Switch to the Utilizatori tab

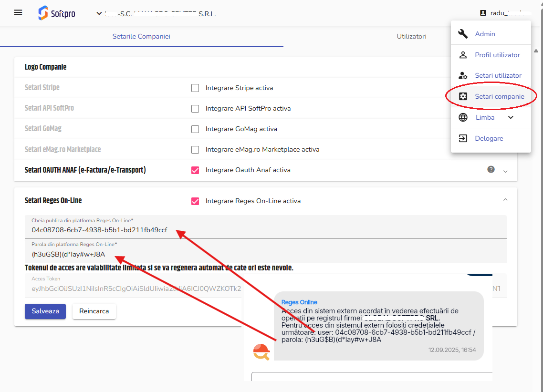click(x=411, y=36)
